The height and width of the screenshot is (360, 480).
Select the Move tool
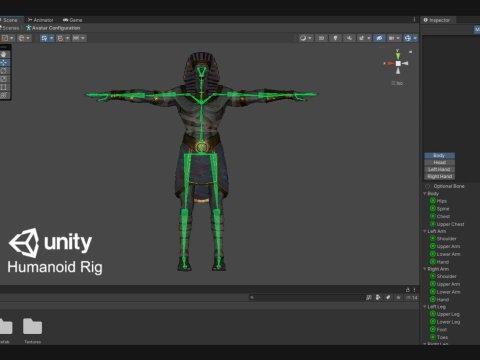click(x=4, y=63)
